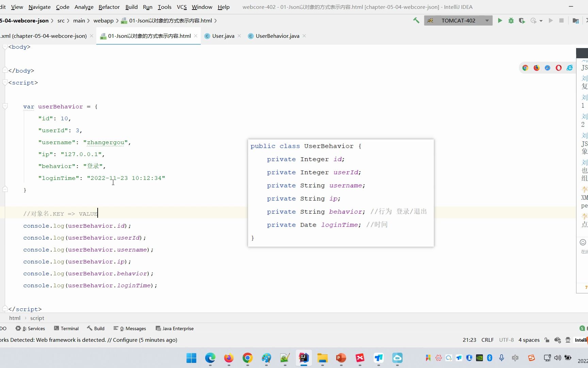The image size is (588, 368).
Task: Start debugging with the green bug icon
Action: click(x=511, y=20)
